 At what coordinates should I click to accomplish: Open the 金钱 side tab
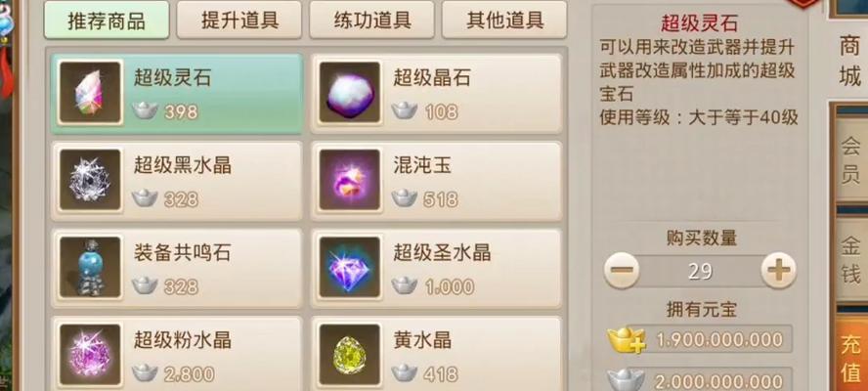pos(851,259)
